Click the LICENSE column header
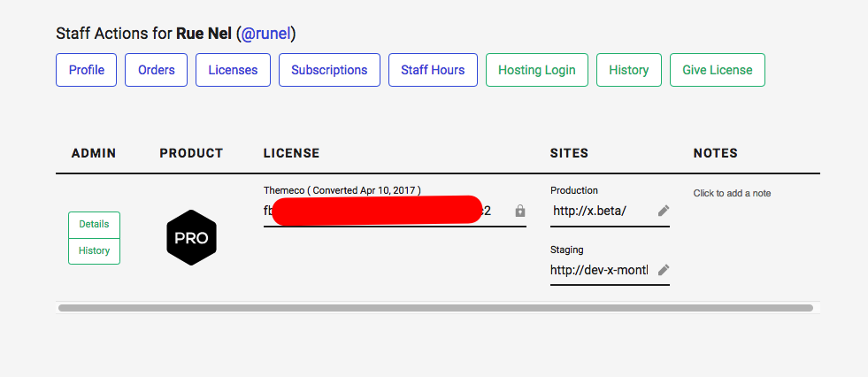 (291, 153)
